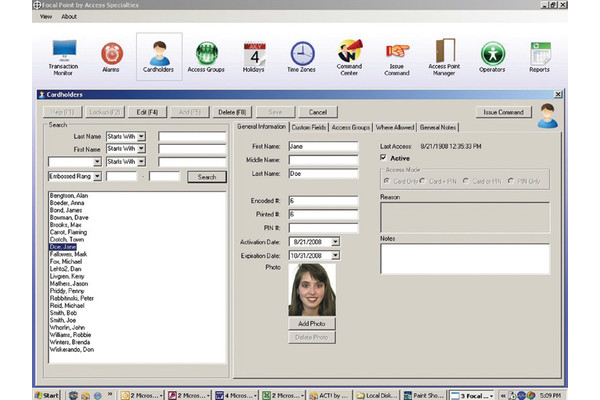
Task: Expand the Expiration Date dropdown
Action: [335, 255]
